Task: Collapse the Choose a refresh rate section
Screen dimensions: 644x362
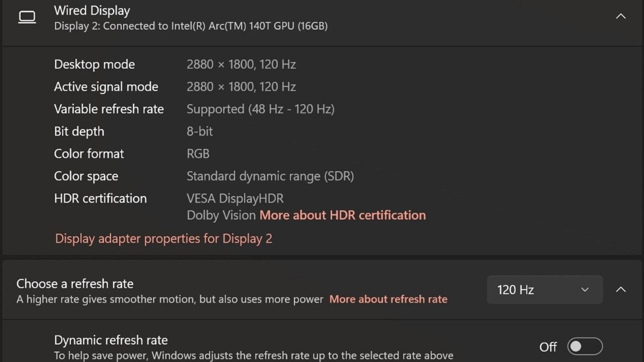Action: click(x=621, y=290)
